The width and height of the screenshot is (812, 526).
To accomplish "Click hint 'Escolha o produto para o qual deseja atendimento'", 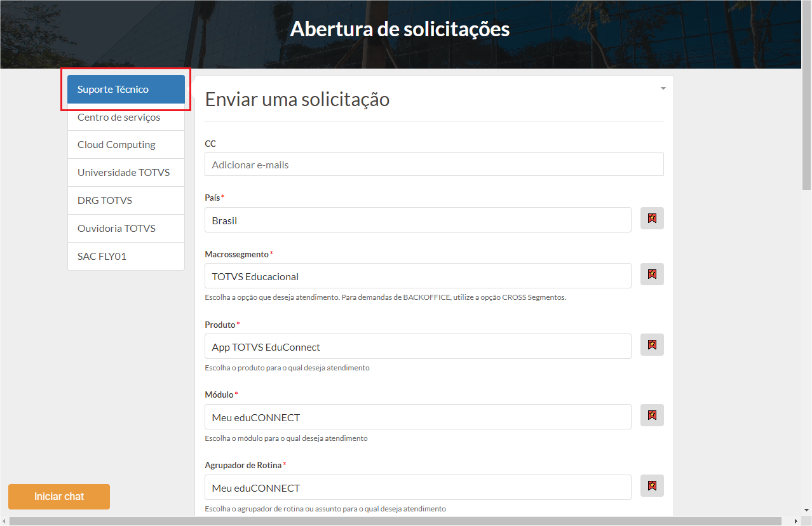I will click(287, 368).
